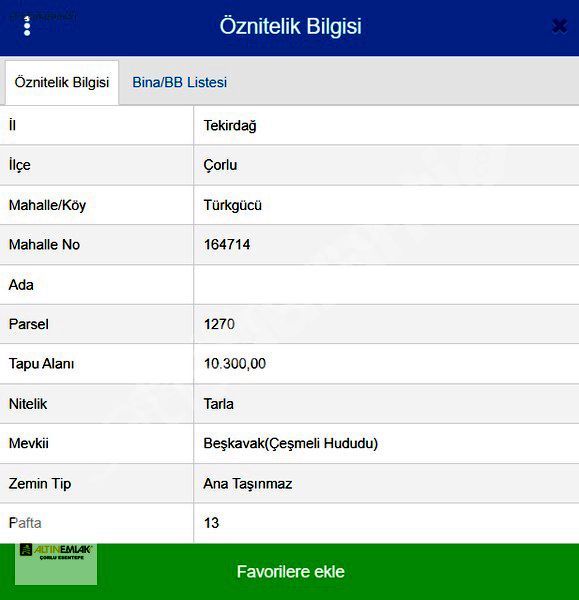
Task: Click the Öznitelik Bilgisi header title
Action: pos(290,26)
